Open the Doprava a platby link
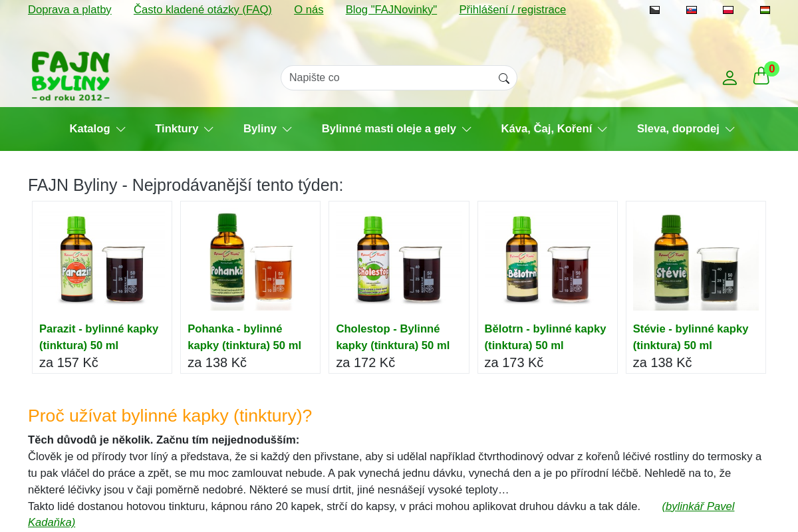 tap(70, 10)
